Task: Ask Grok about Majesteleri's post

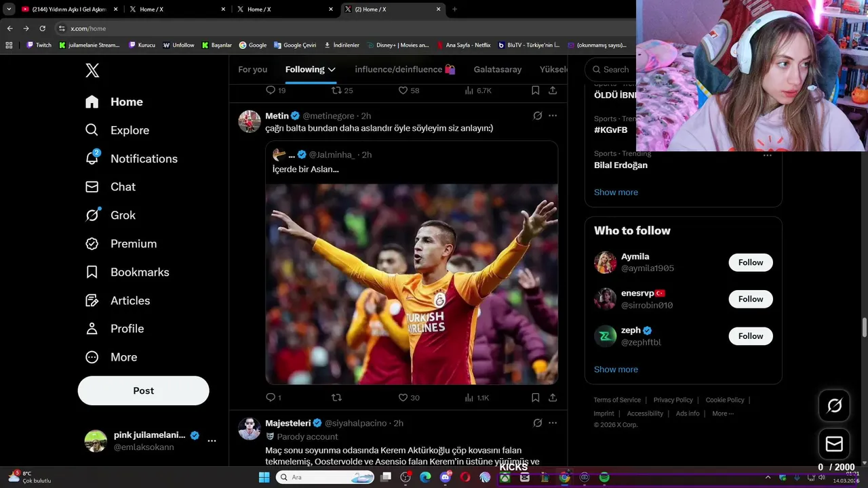Action: click(x=538, y=423)
